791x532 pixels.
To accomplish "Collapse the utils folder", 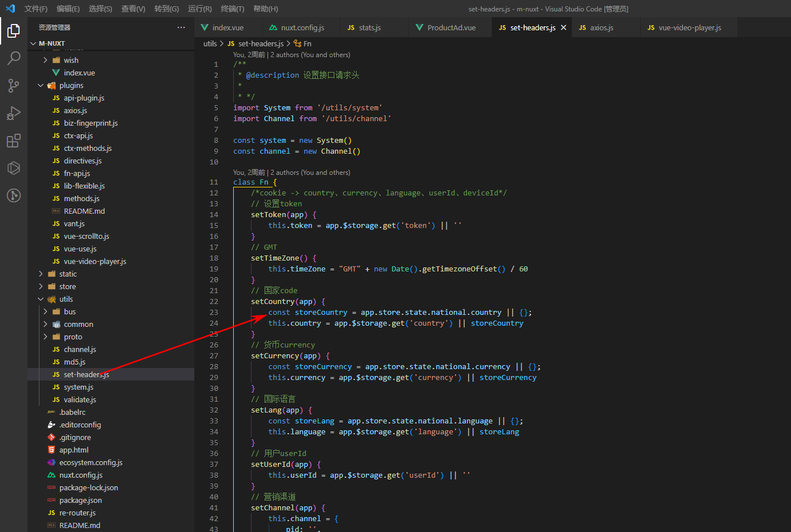I will pyautogui.click(x=111, y=299).
